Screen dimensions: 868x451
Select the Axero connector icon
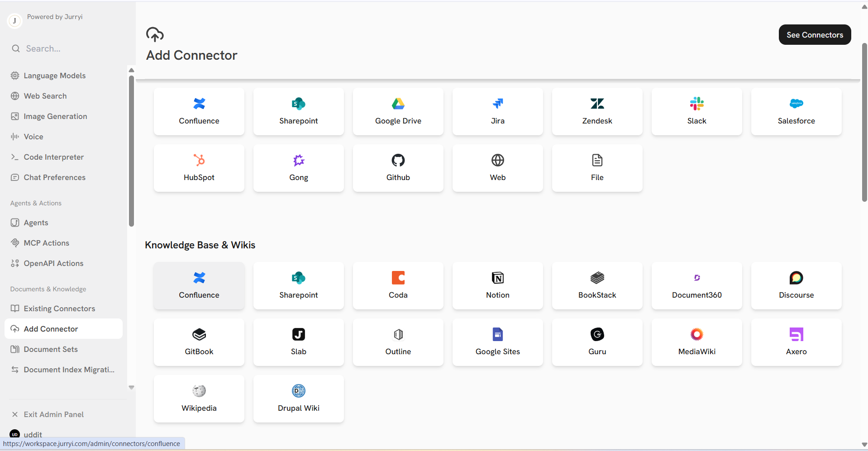796,334
